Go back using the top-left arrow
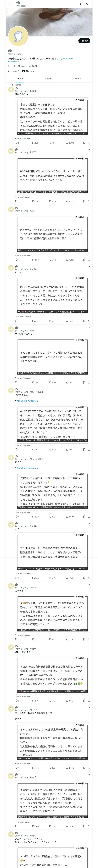The width and height of the screenshot is (98, 868). (x=9, y=4)
